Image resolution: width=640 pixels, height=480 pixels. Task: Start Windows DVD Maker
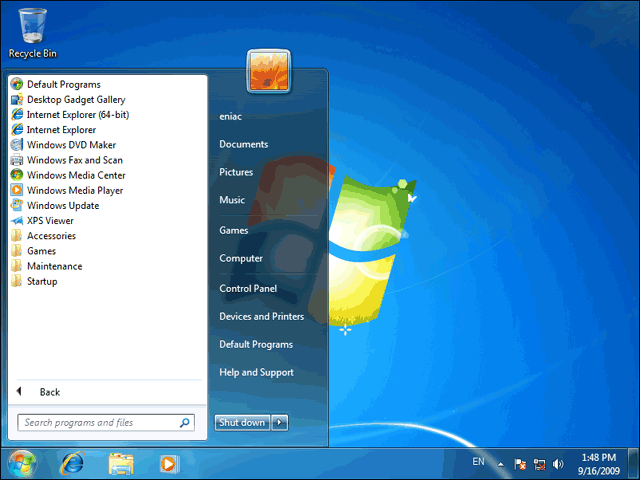[63, 145]
